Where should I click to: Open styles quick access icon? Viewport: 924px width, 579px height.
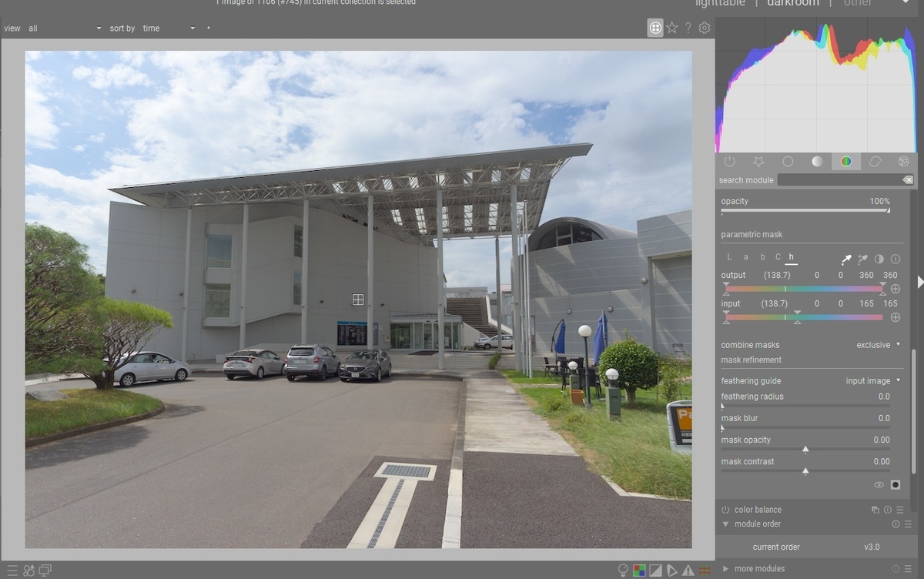28,571
